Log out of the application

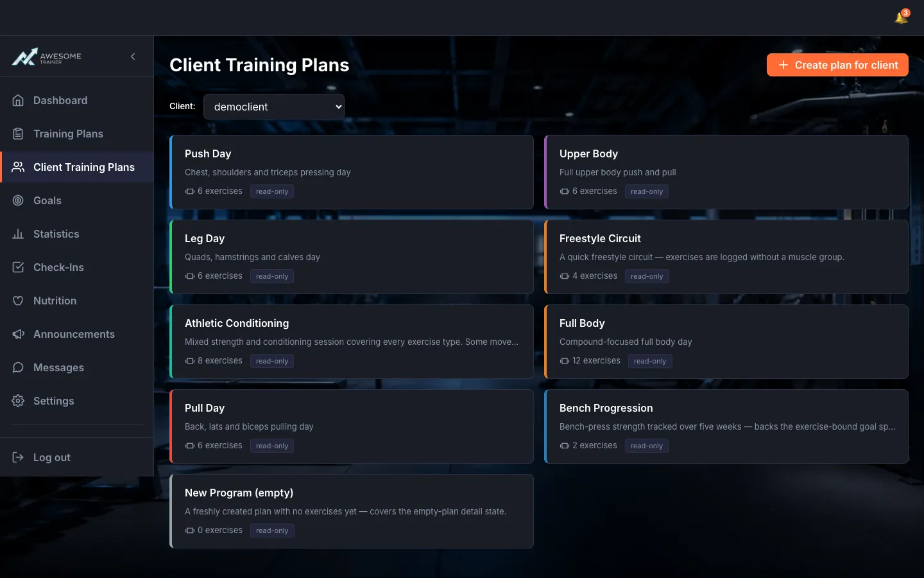point(77,457)
